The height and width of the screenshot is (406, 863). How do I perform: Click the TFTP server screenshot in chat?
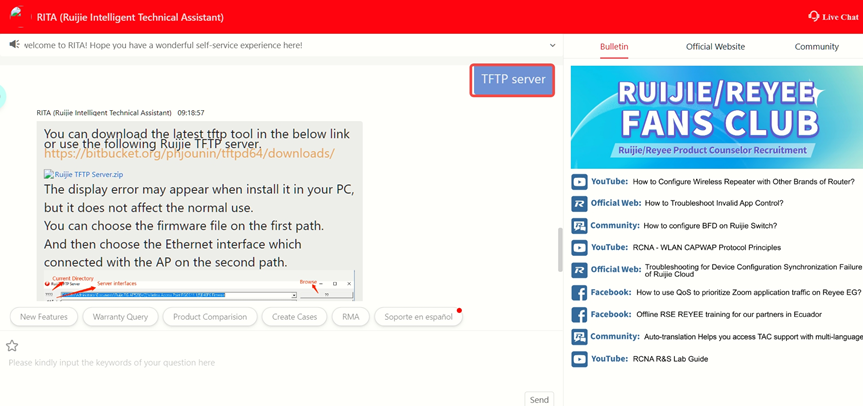199,286
